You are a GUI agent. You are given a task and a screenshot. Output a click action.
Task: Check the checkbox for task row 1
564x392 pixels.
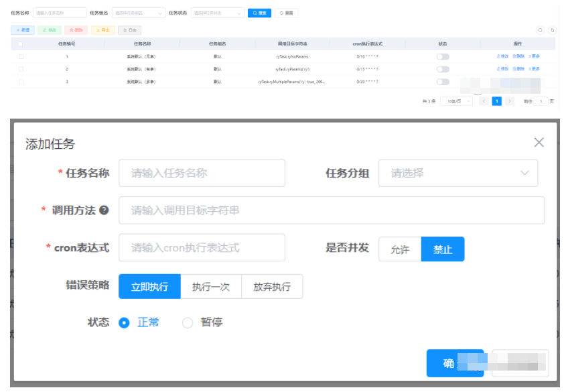tap(21, 56)
